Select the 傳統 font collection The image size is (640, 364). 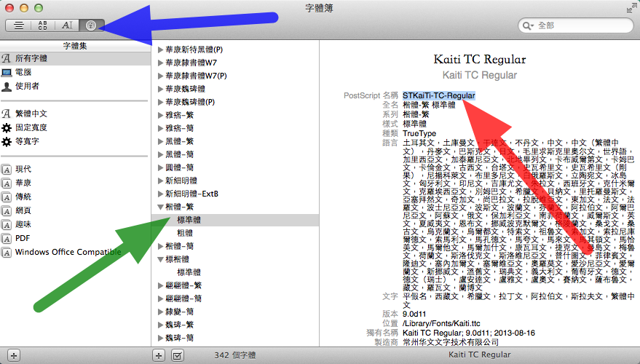(75, 197)
